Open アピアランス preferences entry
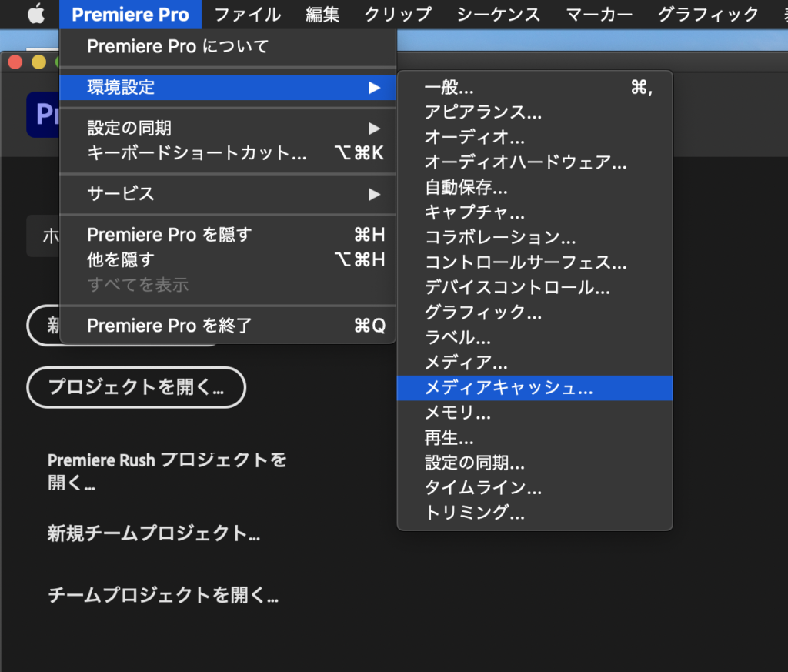Screen dimensions: 788x672 (482, 112)
